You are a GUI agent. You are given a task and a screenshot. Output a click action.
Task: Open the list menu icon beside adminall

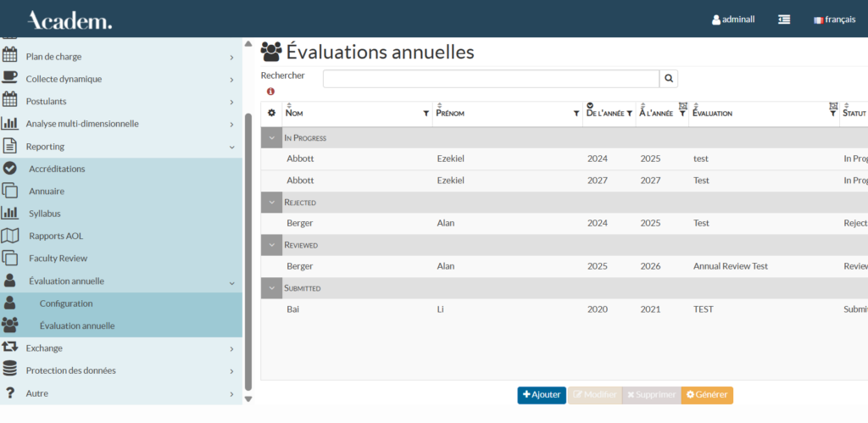[x=784, y=19]
